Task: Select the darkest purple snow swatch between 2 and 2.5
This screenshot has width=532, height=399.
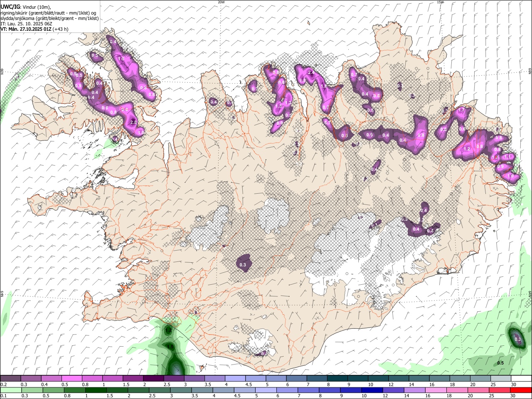Action: coord(153,378)
